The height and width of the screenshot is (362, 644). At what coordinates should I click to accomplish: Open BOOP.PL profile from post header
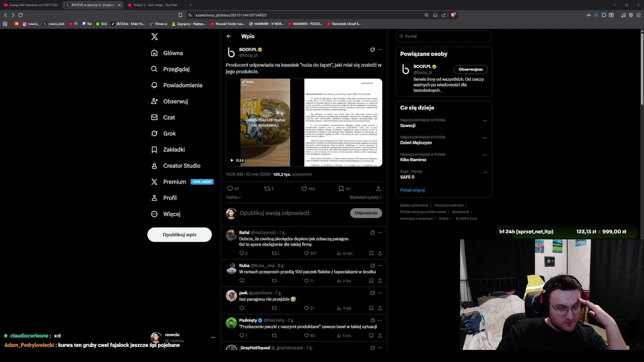tap(248, 50)
